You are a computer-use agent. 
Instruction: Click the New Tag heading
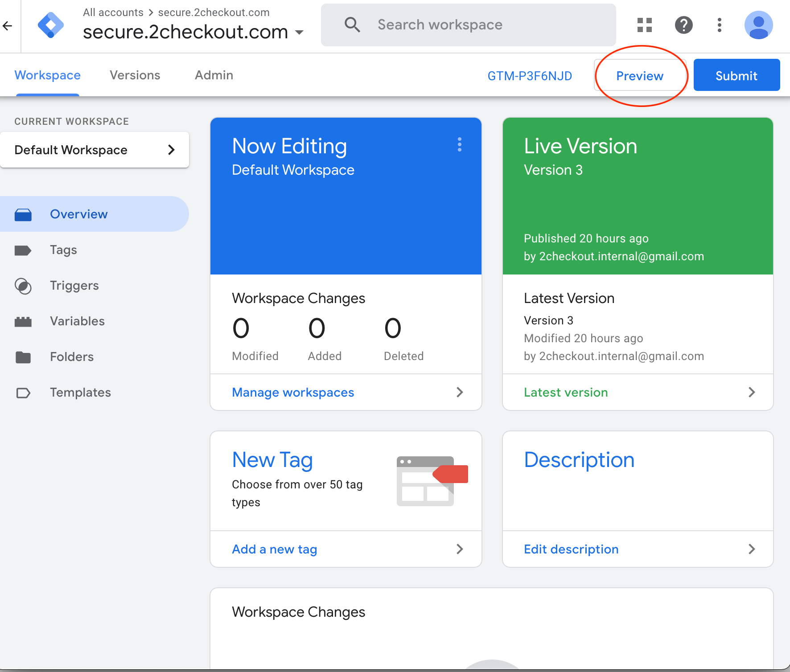pyautogui.click(x=272, y=460)
